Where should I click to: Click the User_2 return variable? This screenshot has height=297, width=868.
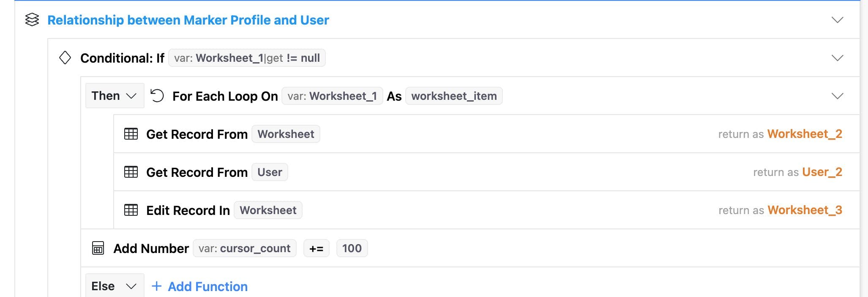coord(822,172)
